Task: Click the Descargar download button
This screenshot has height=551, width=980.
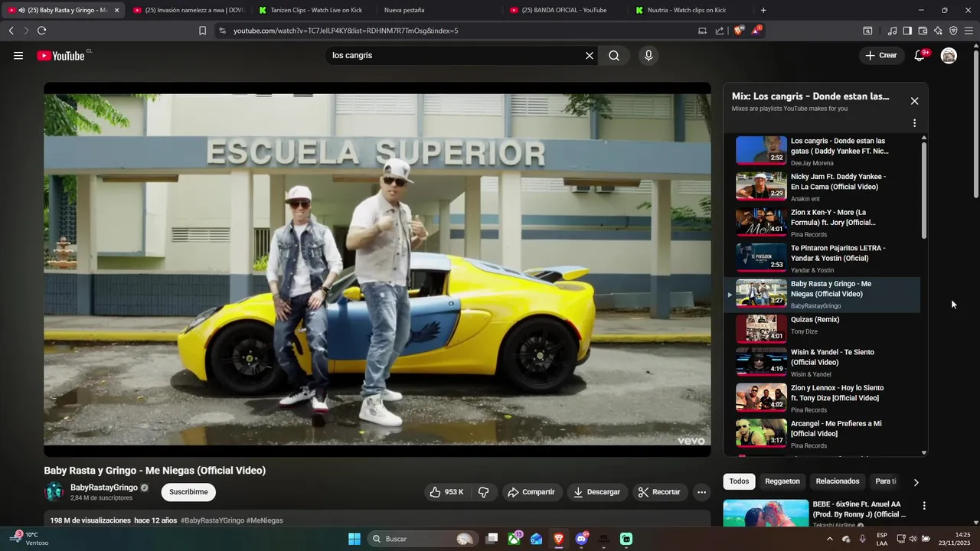Action: coord(596,492)
